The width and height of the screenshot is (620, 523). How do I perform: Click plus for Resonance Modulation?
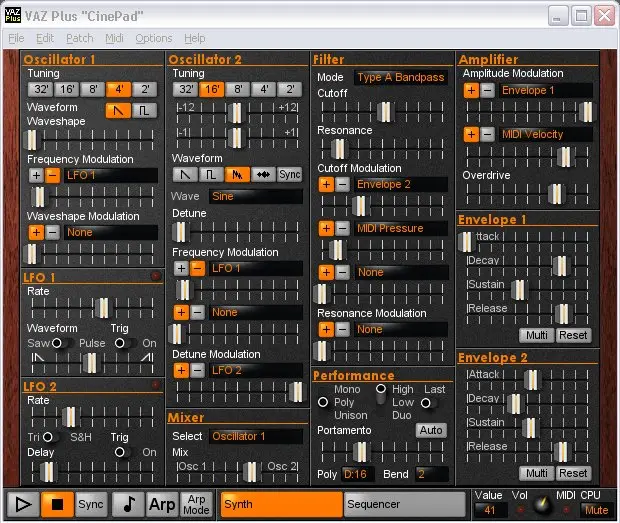(326, 329)
